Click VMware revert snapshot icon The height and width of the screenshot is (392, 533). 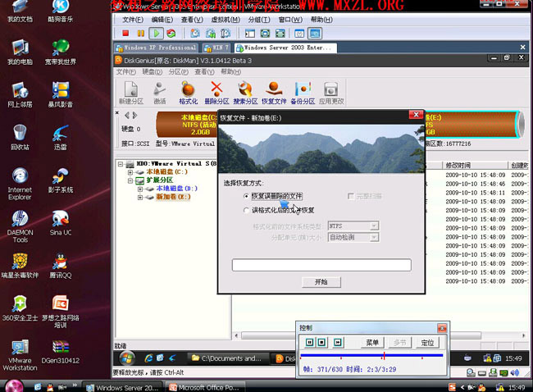[211, 34]
